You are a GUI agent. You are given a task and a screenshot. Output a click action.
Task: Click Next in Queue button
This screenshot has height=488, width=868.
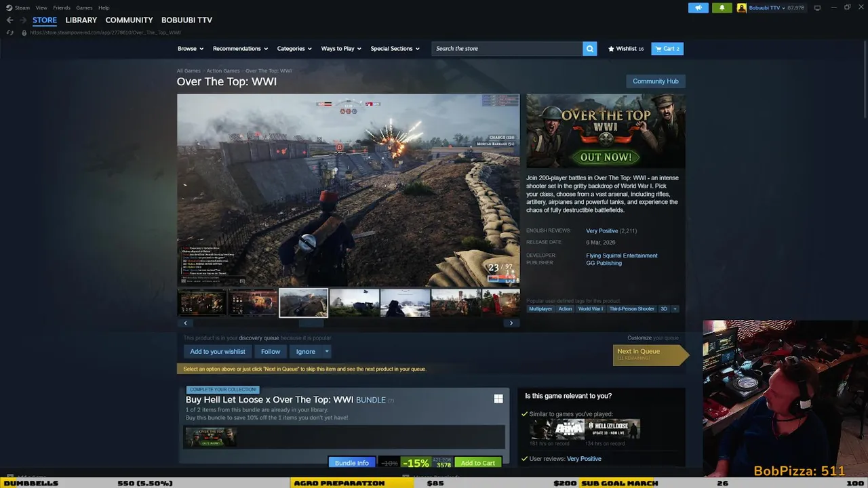[x=650, y=354]
